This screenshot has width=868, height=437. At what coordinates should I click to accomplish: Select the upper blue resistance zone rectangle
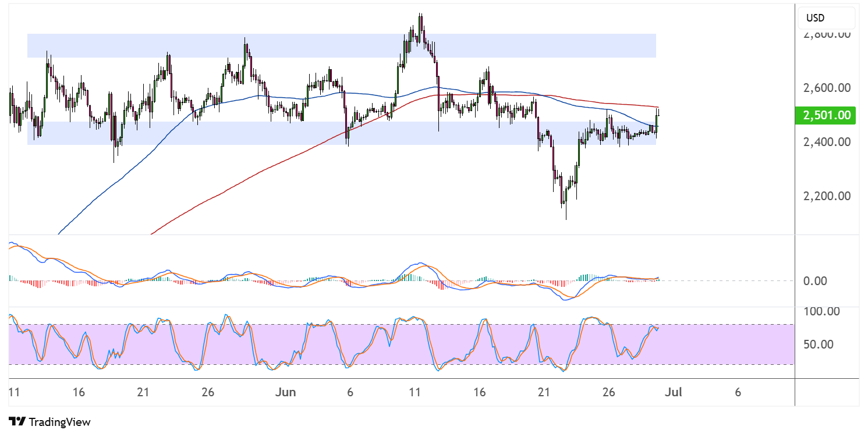tap(342, 45)
